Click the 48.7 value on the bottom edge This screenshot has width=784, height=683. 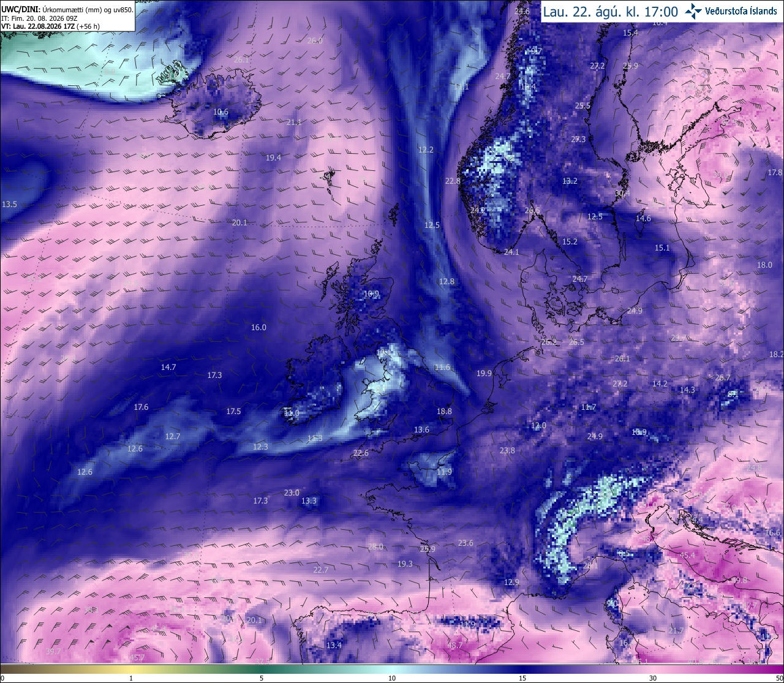pos(455,646)
